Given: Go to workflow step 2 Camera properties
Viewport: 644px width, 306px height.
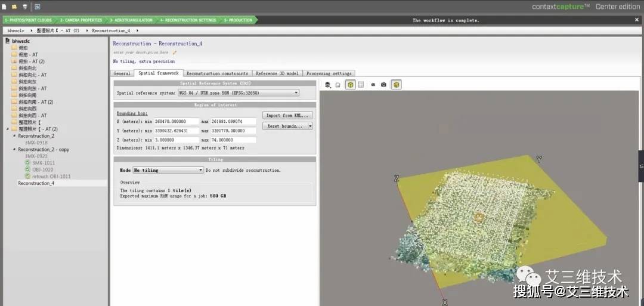Looking at the screenshot, I should [80, 20].
